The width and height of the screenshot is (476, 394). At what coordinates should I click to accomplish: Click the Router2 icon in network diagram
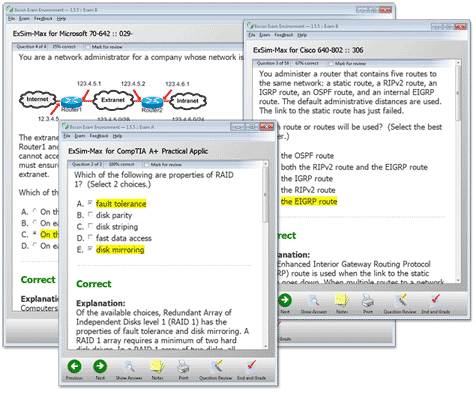point(152,101)
